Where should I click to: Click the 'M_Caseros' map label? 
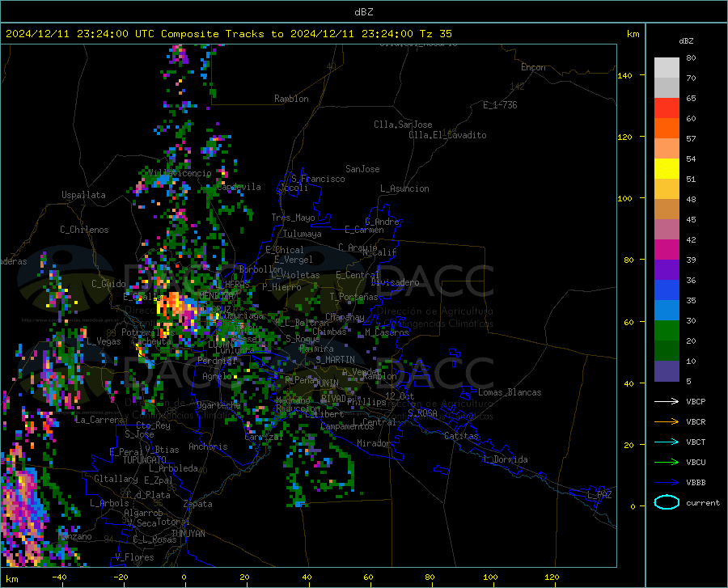[x=387, y=332]
